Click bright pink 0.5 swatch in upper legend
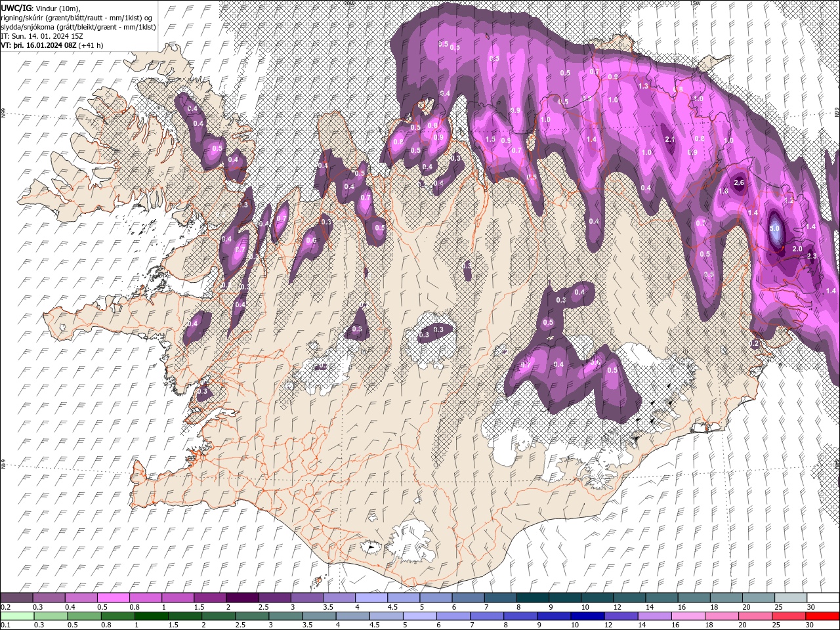This screenshot has height=630, width=840. tap(113, 598)
